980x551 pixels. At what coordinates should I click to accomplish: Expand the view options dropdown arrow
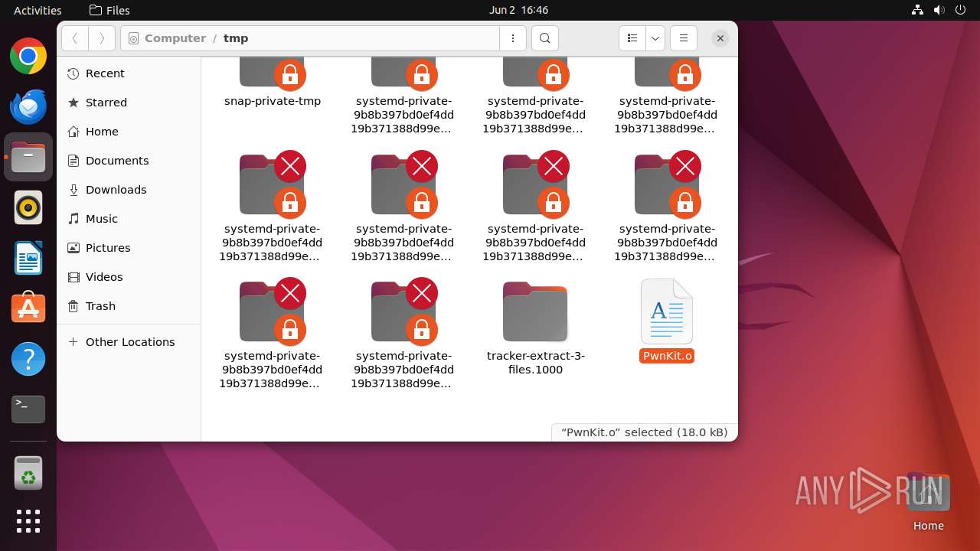(655, 38)
